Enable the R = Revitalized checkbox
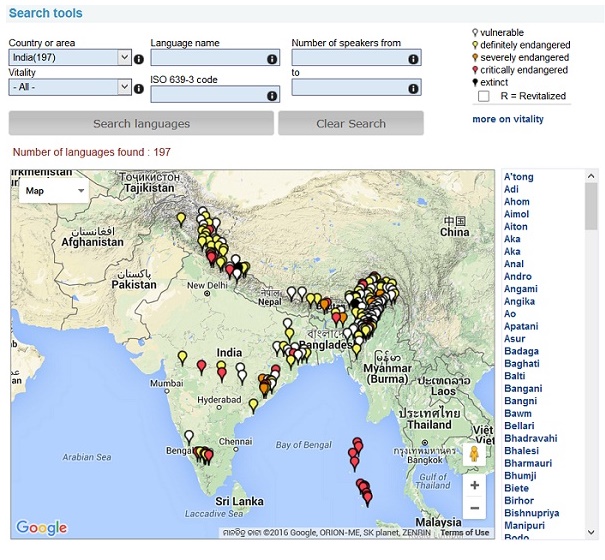This screenshot has height=560, width=605. 484,96
